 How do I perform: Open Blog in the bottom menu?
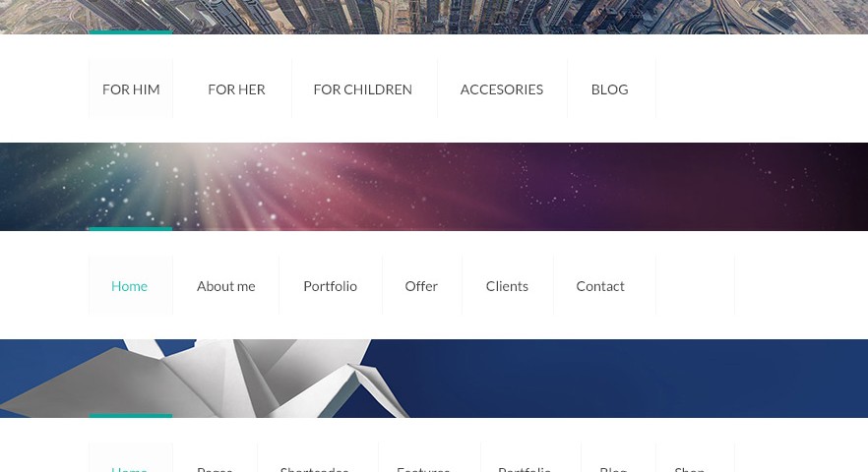click(613, 467)
